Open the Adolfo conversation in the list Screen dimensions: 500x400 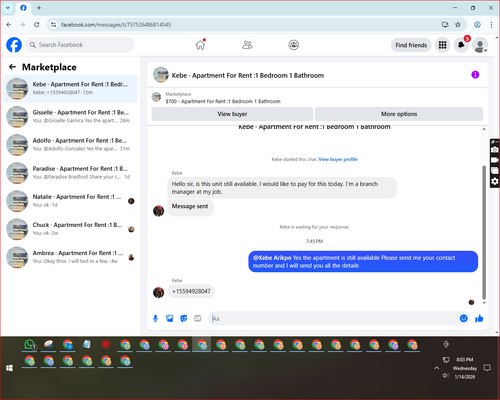[x=70, y=144]
